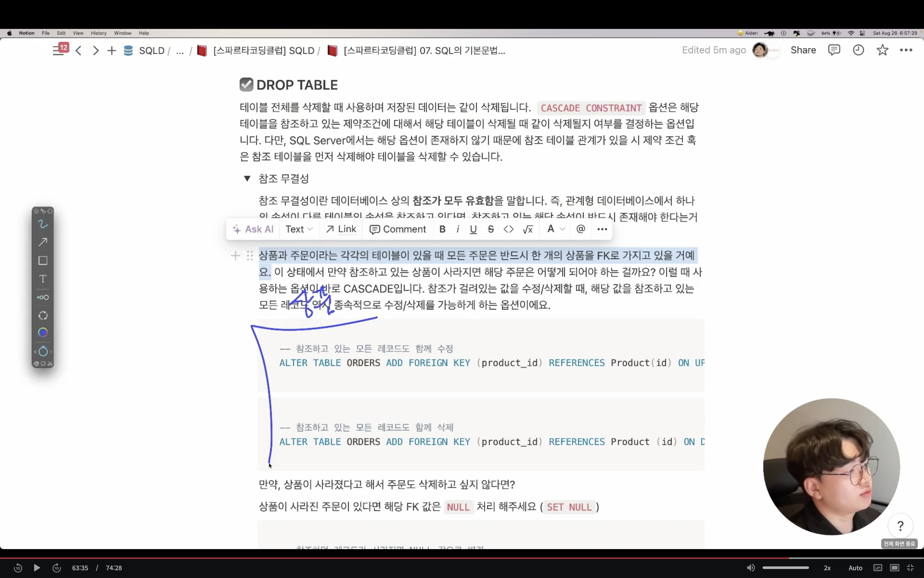Toggle video subtitles
This screenshot has height=578, width=924.
click(878, 568)
